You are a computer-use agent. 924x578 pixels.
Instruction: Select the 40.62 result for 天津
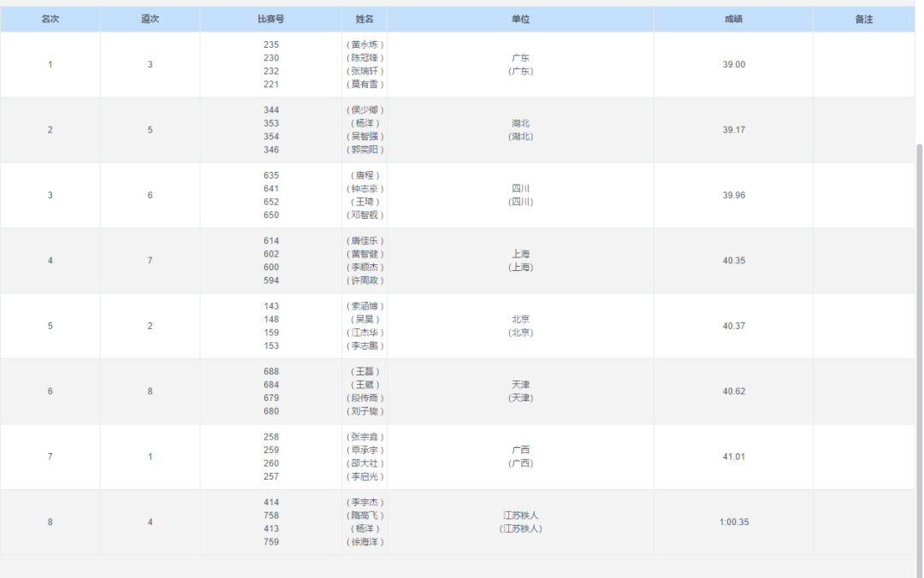tap(733, 391)
